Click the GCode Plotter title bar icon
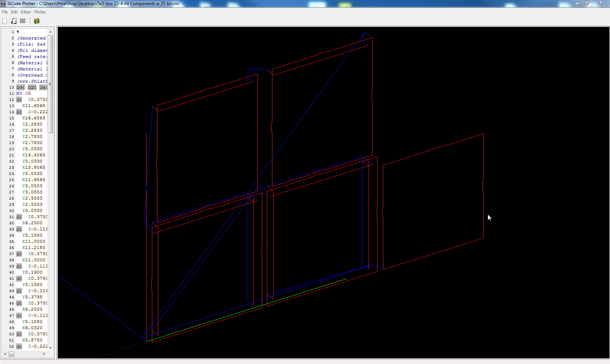The height and width of the screenshot is (364, 610). pyautogui.click(x=3, y=3)
